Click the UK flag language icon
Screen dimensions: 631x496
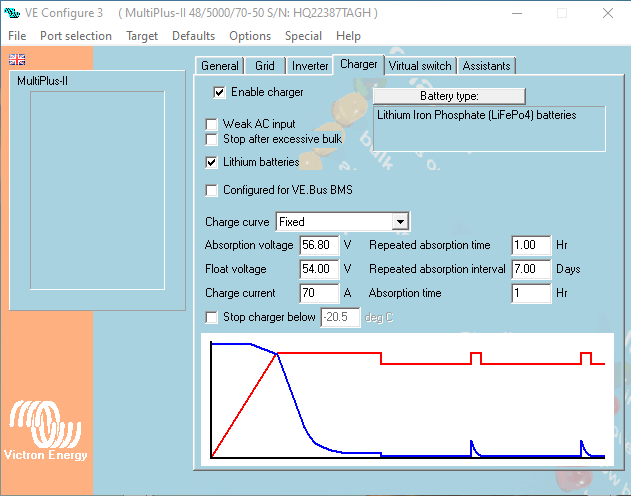pos(17,60)
